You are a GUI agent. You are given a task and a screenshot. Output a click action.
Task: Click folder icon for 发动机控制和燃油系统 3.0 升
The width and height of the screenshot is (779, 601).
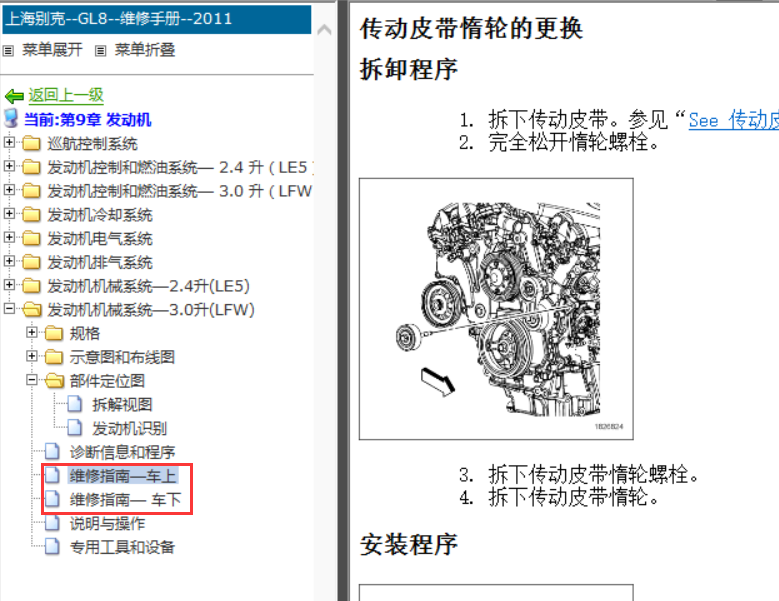click(x=31, y=191)
